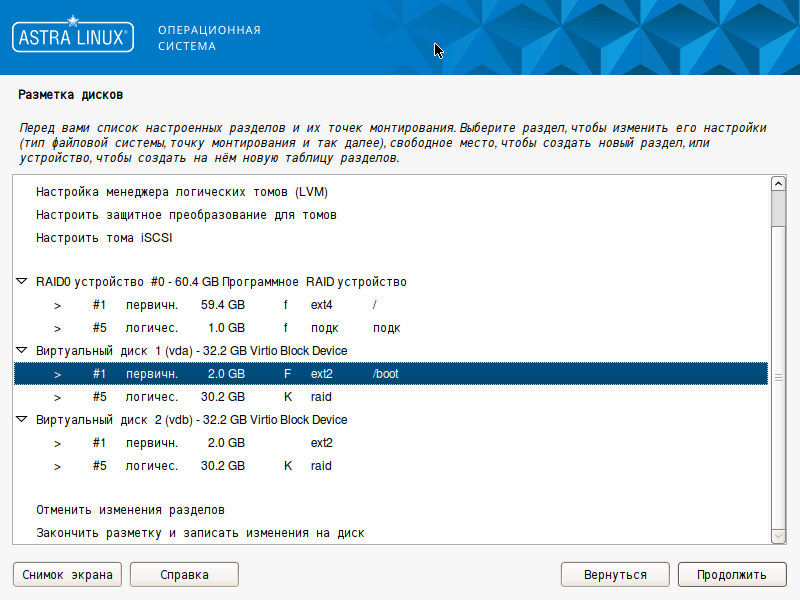Click the Astra Linux logo

(x=71, y=37)
